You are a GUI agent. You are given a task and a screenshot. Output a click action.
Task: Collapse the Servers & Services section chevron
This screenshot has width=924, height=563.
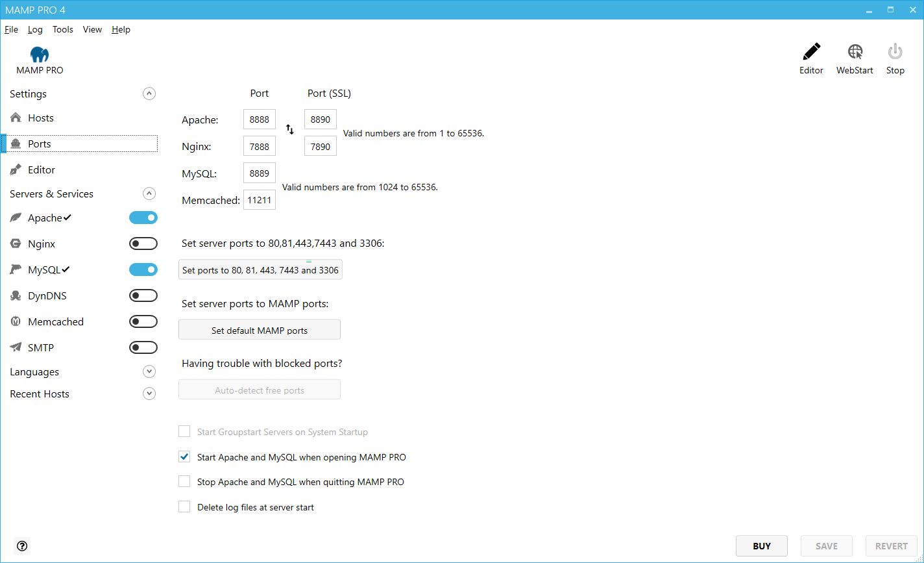click(x=149, y=194)
